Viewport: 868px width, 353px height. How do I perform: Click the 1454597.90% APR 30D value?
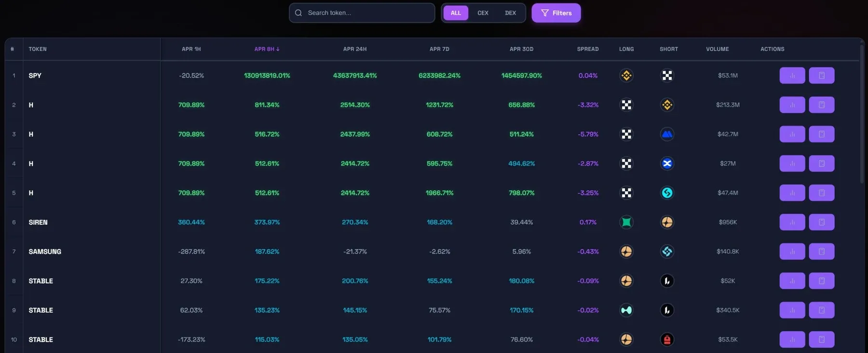[521, 76]
